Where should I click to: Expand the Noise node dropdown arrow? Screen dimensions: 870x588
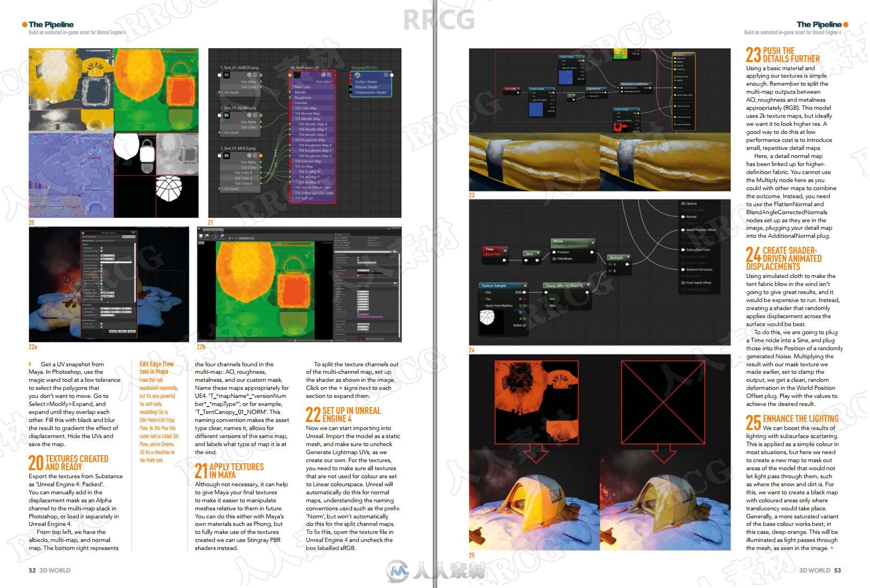coord(593,243)
